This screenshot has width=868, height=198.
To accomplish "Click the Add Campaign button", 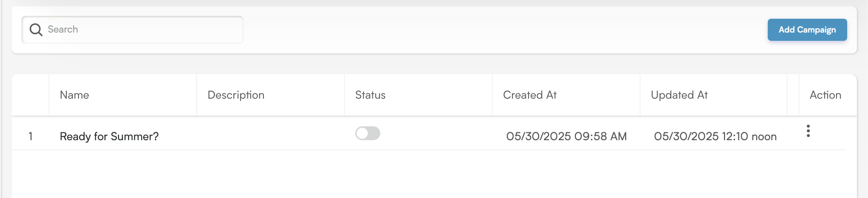I will coord(807,30).
